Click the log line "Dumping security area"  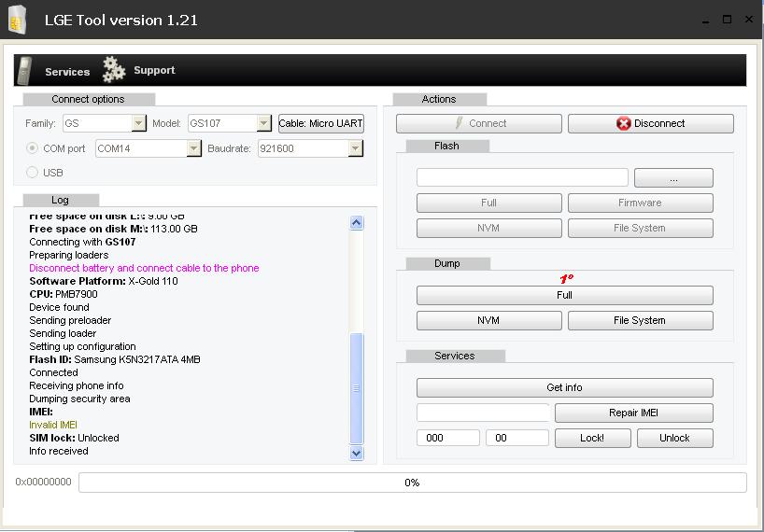point(80,399)
